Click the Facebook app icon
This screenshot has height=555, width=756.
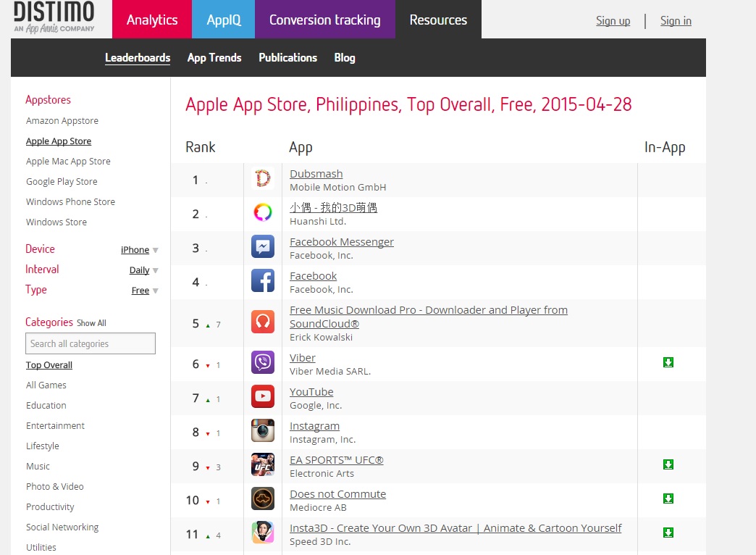263,281
